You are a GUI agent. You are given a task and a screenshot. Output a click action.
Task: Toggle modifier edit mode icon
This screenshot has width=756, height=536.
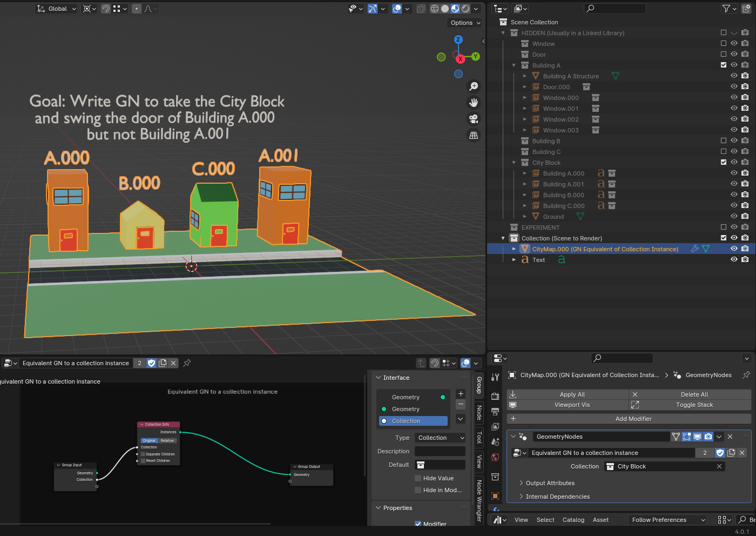pos(686,437)
